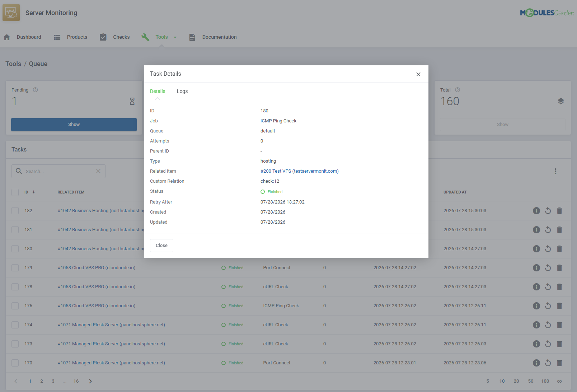Screen dimensions: 577x392
Task: Retry task 173 with the reload icon
Action: [x=548, y=344]
